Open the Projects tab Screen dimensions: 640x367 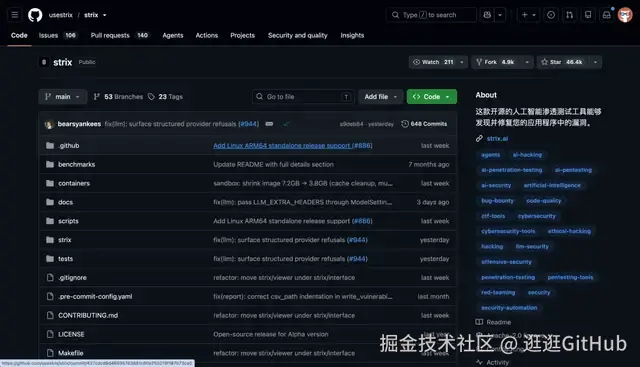pyautogui.click(x=242, y=36)
